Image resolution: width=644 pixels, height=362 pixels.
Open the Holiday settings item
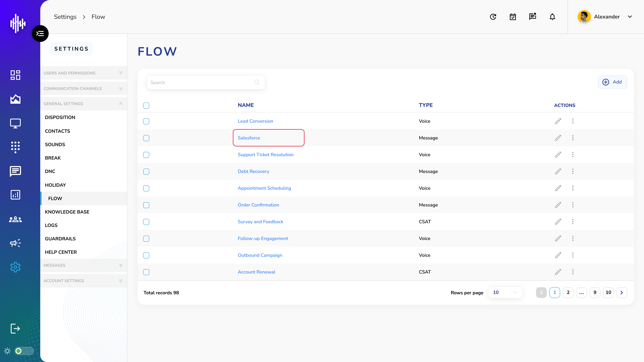[x=55, y=185]
